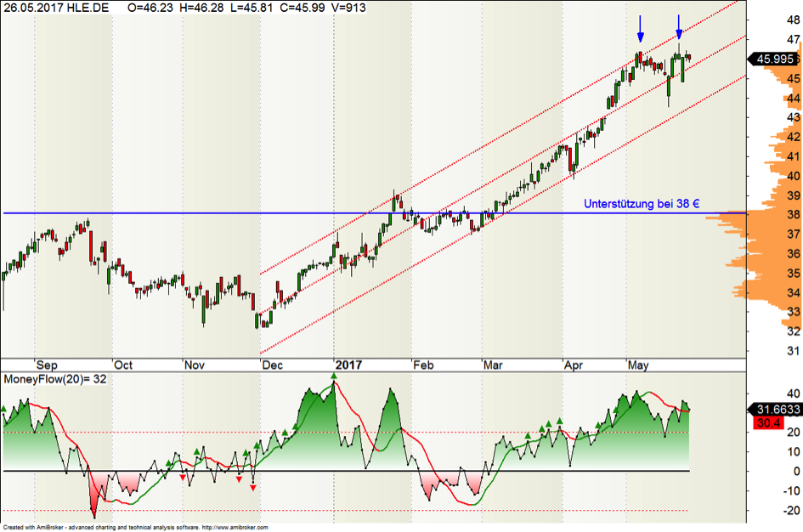The image size is (803, 532).
Task: Click the -20 label on the MoneyFlow axis
Action: click(790, 511)
